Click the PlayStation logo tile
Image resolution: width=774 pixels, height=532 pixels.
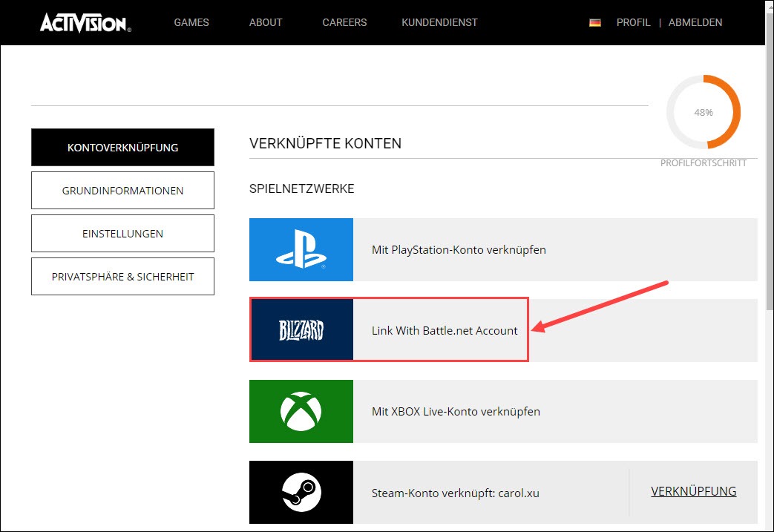pos(301,250)
